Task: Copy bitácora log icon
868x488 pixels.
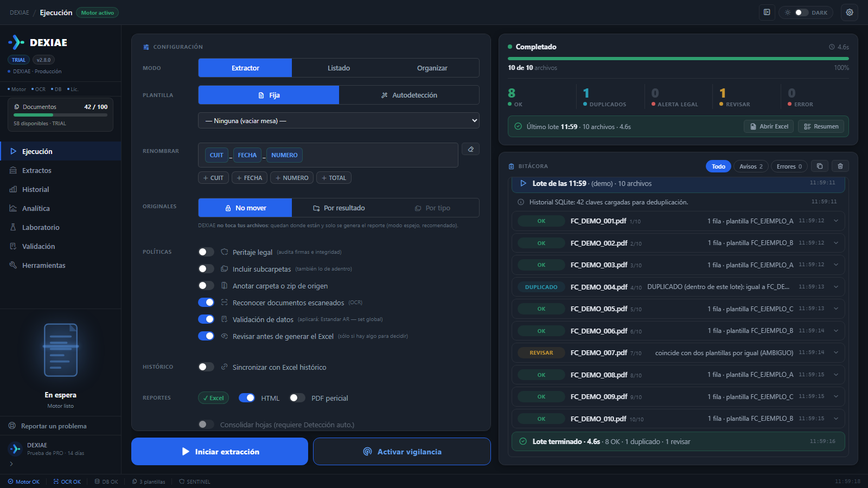Action: [x=820, y=166]
